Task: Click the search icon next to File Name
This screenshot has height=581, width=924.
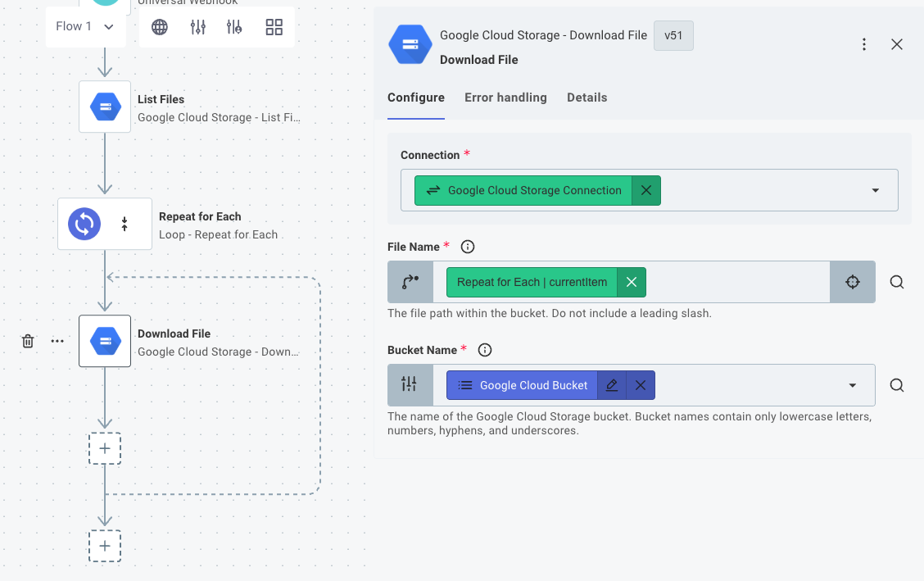Action: pos(897,282)
